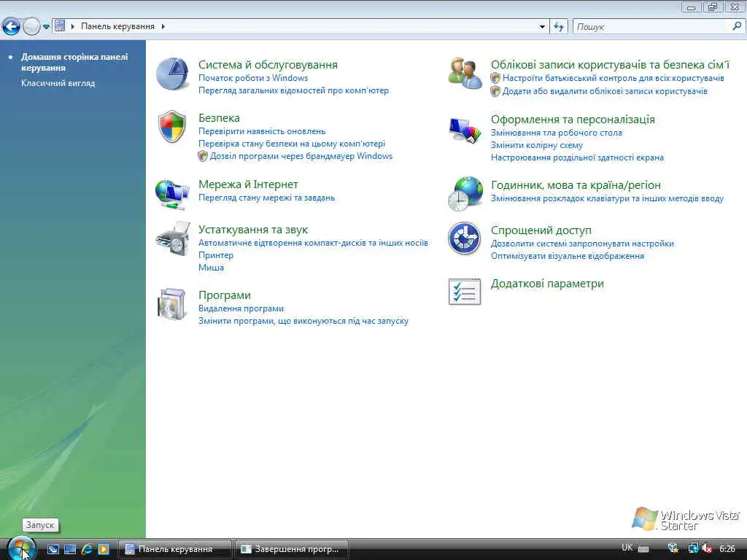Screen dimensions: 747x560
Task: Click Змінювання розкладок клавіатури link
Action: pos(607,198)
